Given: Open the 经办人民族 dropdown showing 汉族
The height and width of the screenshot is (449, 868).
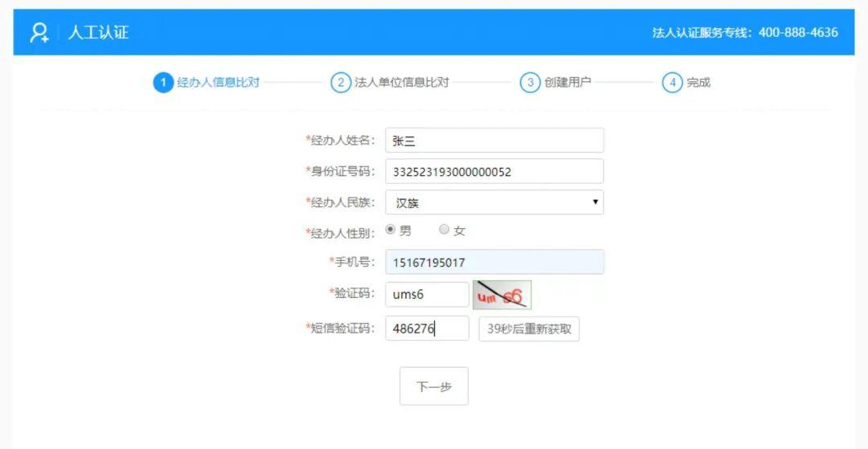Looking at the screenshot, I should pyautogui.click(x=494, y=202).
